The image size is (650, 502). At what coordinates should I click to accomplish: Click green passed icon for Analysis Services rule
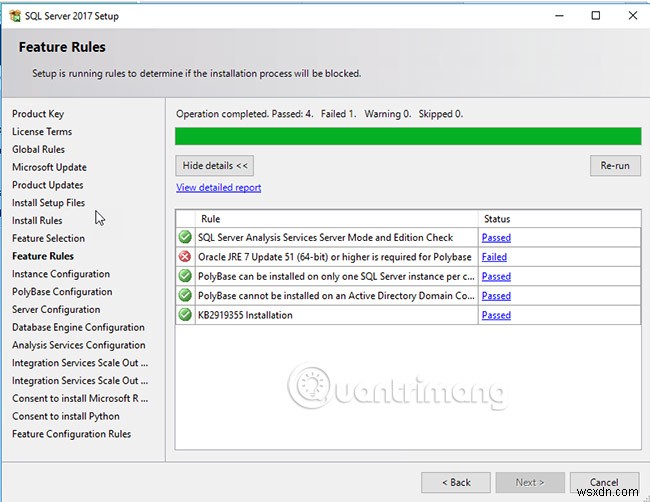tap(185, 237)
